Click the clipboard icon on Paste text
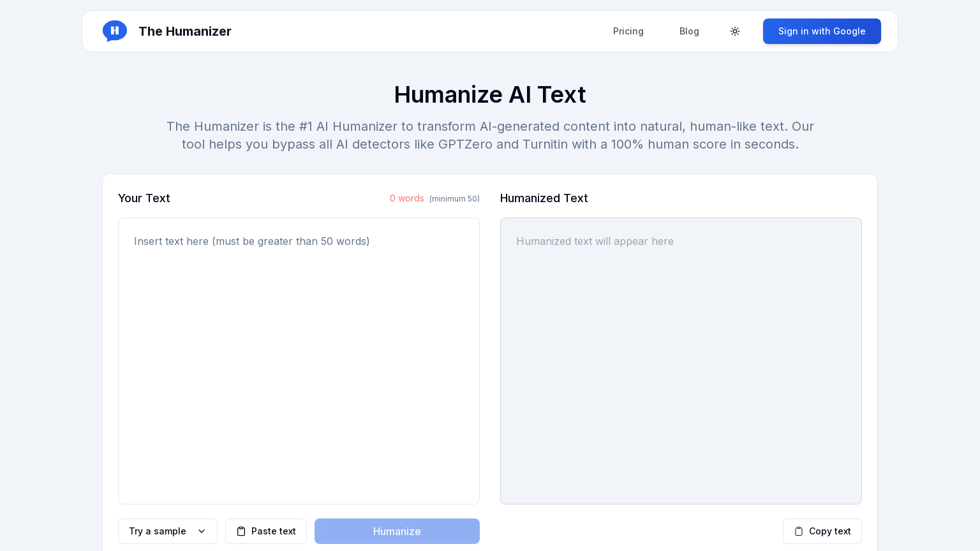 pos(242,531)
